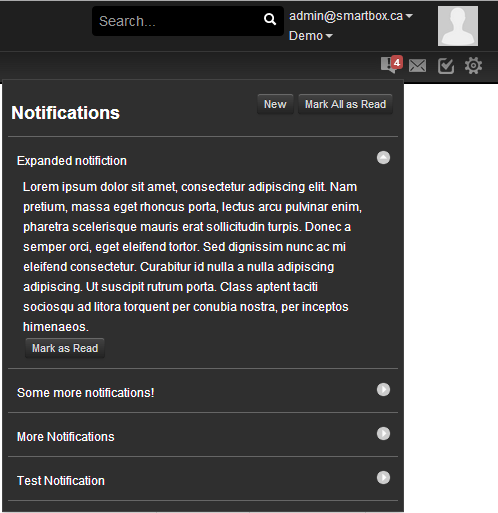Click Mark All as Read button

345,104
